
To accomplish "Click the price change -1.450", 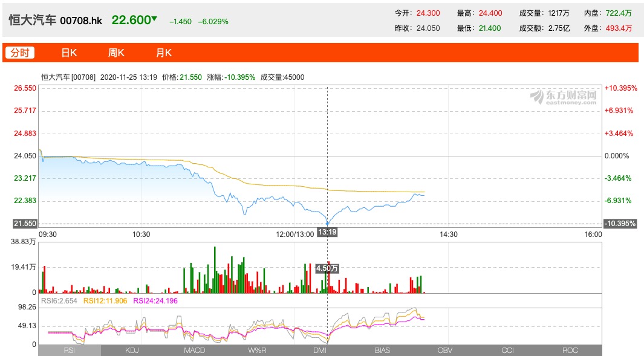I will [181, 21].
